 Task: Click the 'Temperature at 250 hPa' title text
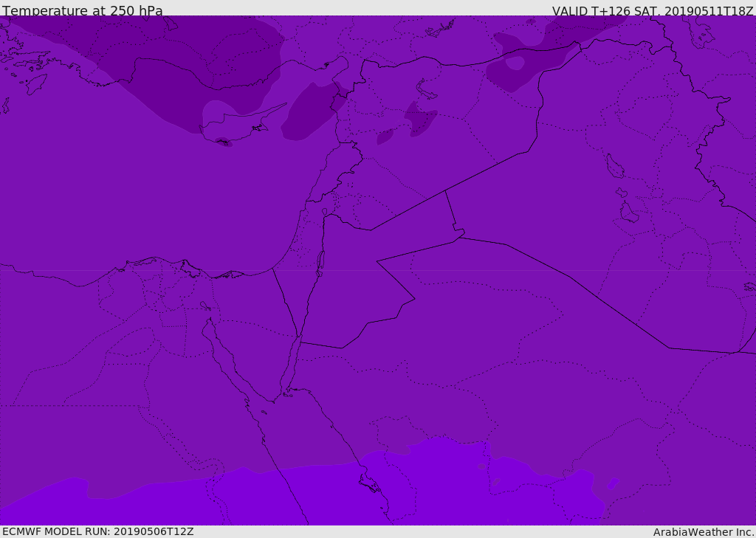click(83, 10)
